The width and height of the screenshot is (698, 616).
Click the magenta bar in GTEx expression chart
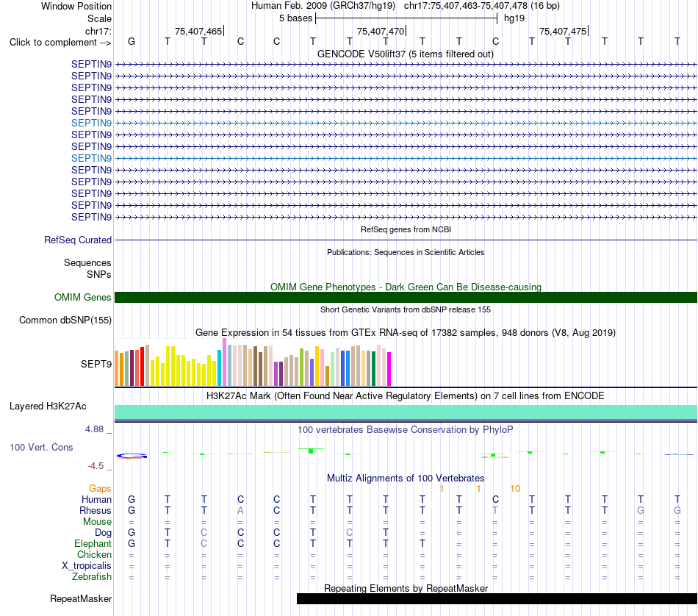(389, 369)
